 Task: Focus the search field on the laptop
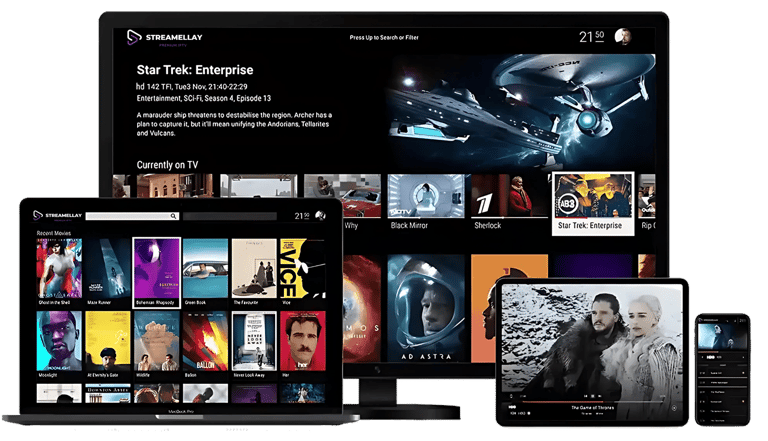pos(132,216)
